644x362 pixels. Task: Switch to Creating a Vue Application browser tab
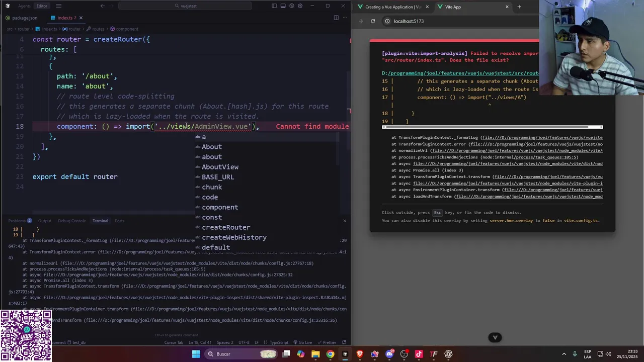pos(393,7)
